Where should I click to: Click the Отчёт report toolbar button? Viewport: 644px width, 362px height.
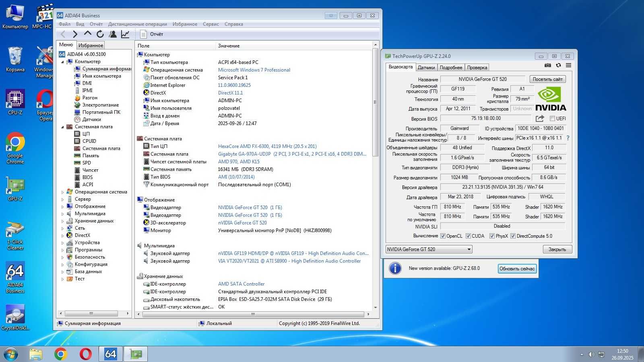[152, 34]
